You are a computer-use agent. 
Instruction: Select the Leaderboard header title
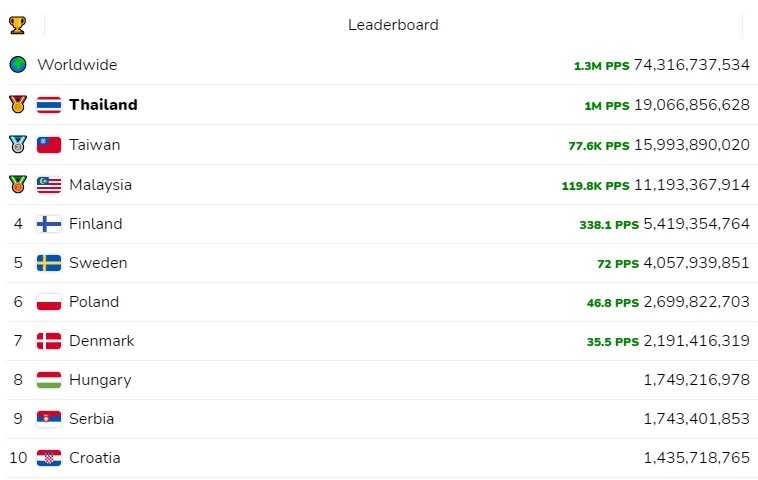click(x=393, y=25)
